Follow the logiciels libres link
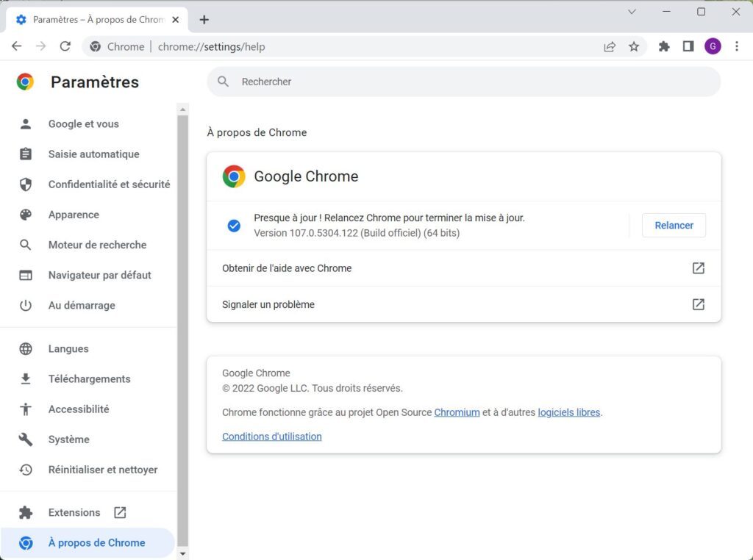Image resolution: width=753 pixels, height=560 pixels. coord(568,412)
